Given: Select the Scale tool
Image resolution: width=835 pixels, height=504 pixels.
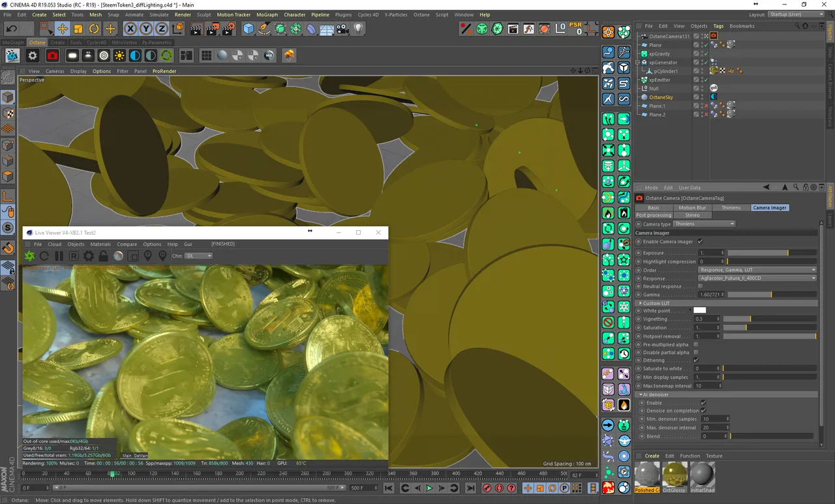Looking at the screenshot, I should click(78, 29).
